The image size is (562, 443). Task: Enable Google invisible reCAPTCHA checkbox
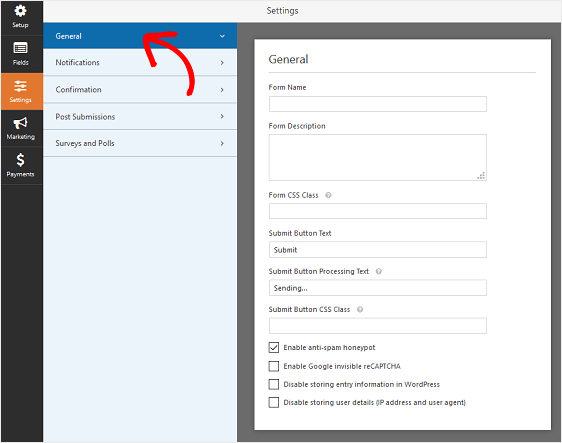274,366
